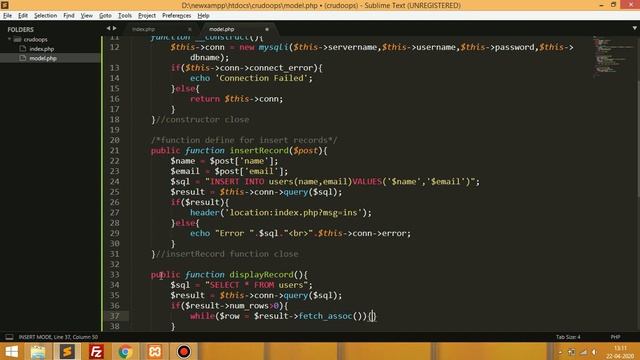Open the tab list dropdown arrow

pos(635,28)
